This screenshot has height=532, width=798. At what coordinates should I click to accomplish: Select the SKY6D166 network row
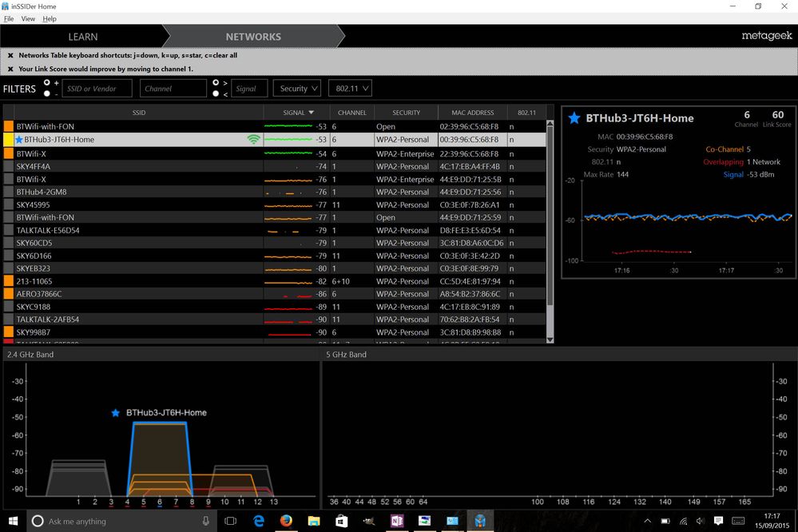275,256
